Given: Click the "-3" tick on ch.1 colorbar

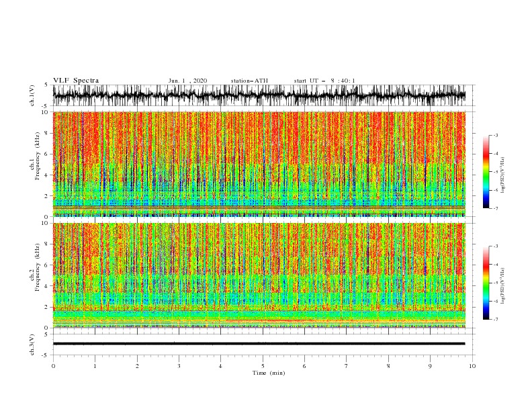Looking at the screenshot, I should point(496,135).
